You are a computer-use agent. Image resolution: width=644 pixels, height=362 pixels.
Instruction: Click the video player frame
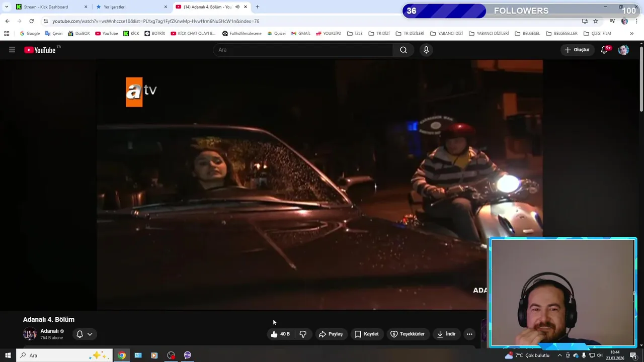pos(319,185)
